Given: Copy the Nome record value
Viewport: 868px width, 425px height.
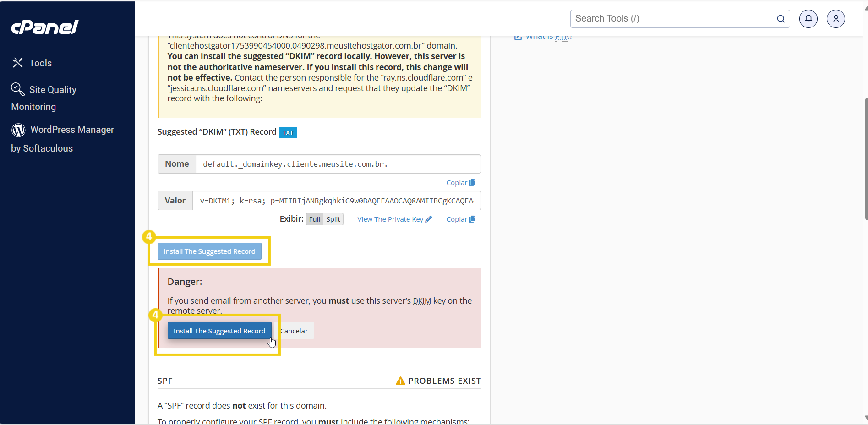Looking at the screenshot, I should [461, 183].
